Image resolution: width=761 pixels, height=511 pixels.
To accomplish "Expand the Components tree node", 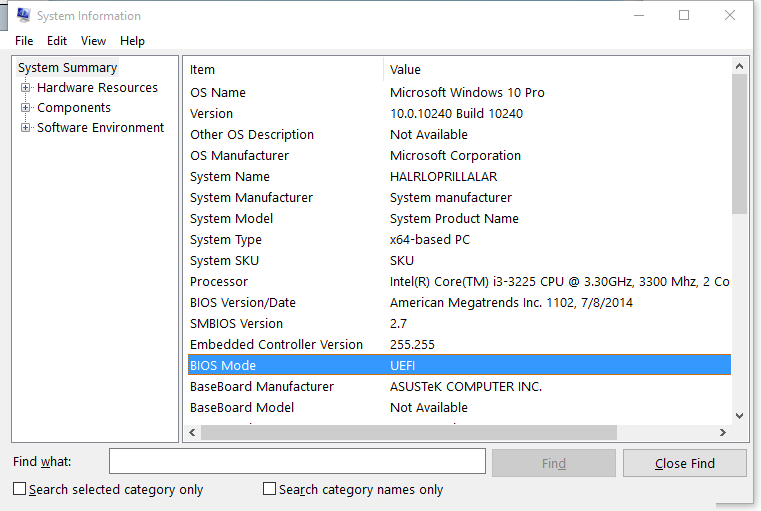I will click(x=26, y=108).
